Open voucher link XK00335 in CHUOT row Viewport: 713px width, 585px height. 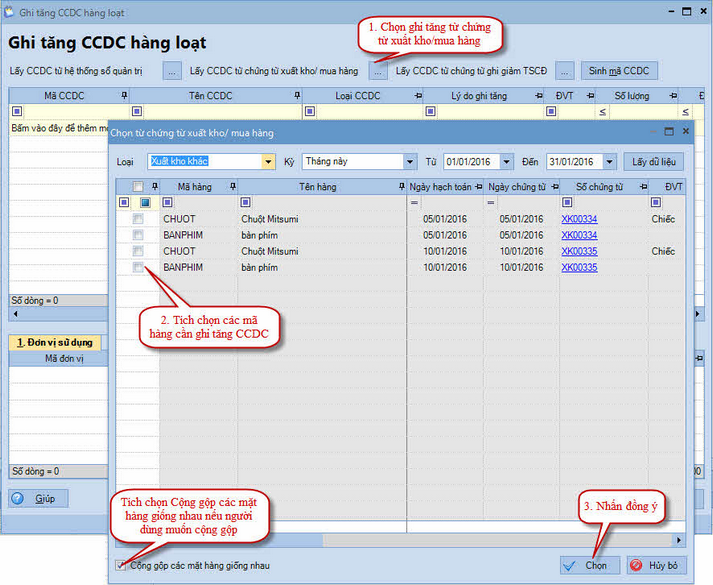click(x=579, y=251)
